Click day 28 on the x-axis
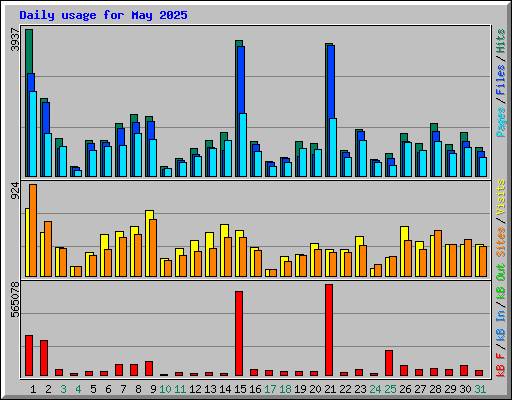The width and height of the screenshot is (512, 400). [435, 389]
